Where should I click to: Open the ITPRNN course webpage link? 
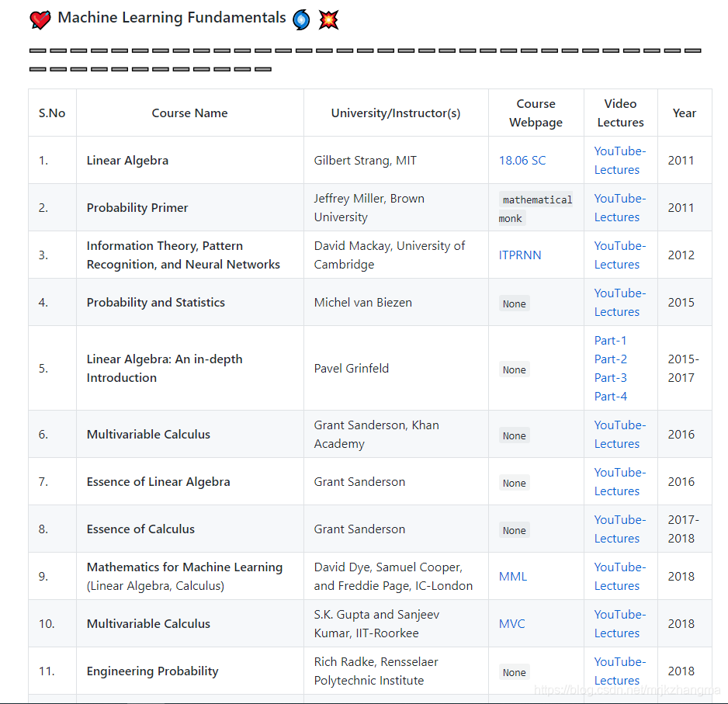(520, 255)
